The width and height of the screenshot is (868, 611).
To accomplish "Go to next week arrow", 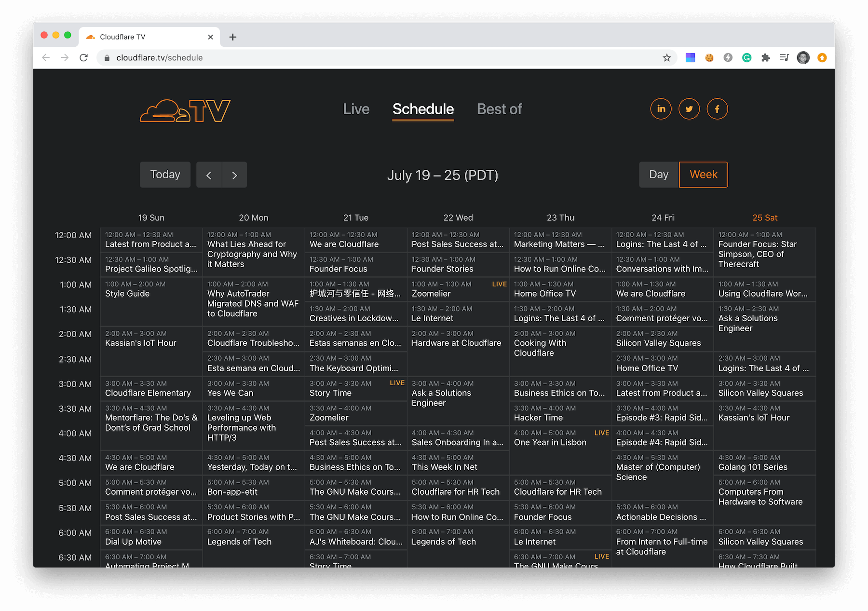I will coord(234,175).
